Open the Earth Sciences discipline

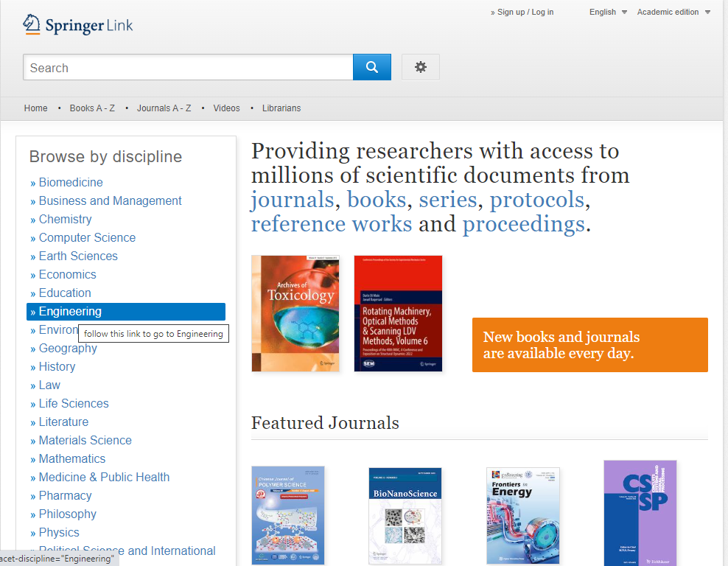[78, 256]
